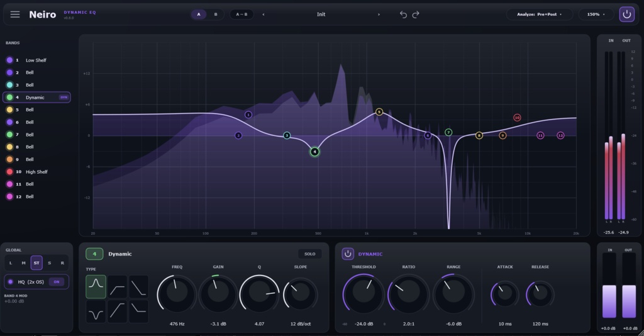The height and width of the screenshot is (336, 644).
Task: Select the R channel mode
Action: coord(62,263)
